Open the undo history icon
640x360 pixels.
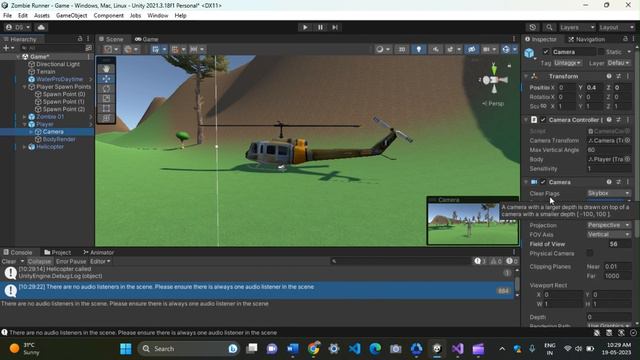coord(532,27)
